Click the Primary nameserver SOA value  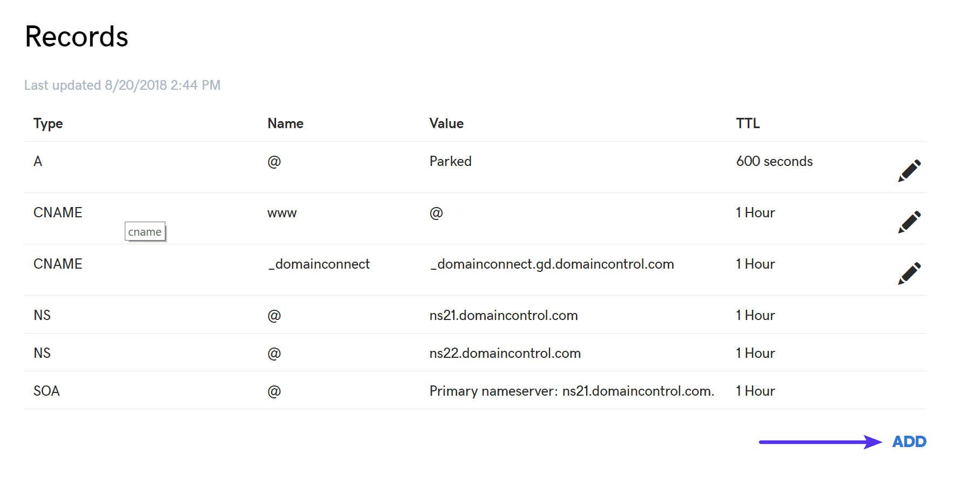[572, 391]
